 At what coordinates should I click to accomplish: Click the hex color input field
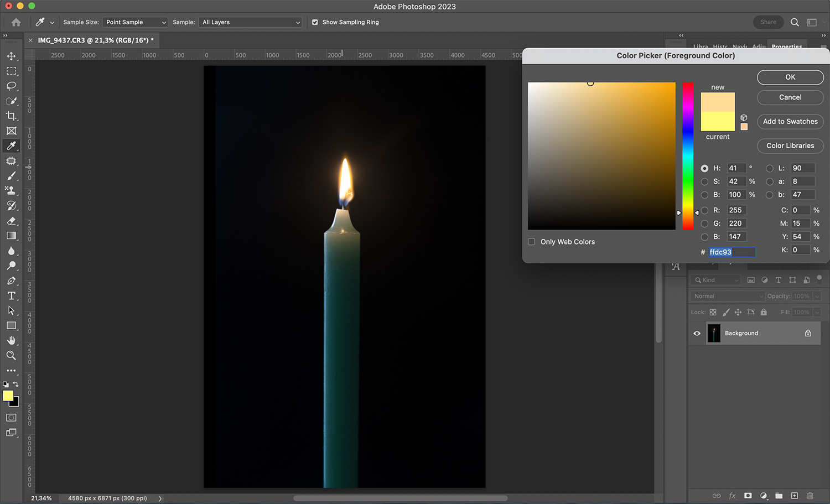732,252
